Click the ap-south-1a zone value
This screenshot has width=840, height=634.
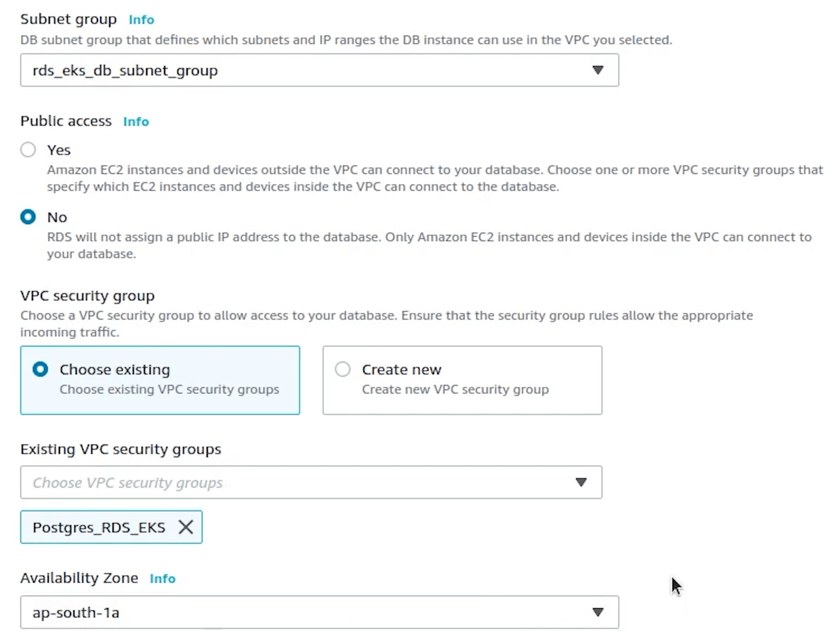click(x=76, y=613)
